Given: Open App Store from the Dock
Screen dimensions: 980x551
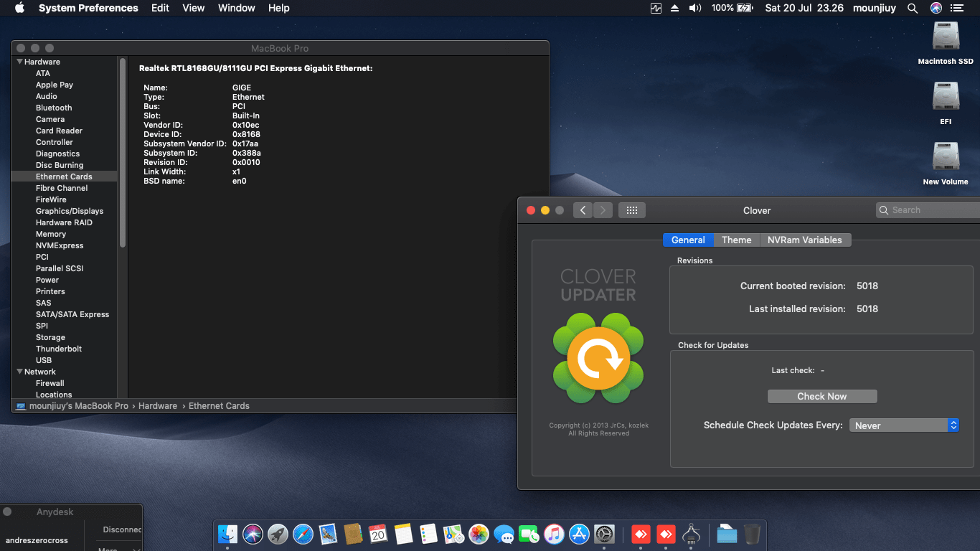Looking at the screenshot, I should coord(579,534).
